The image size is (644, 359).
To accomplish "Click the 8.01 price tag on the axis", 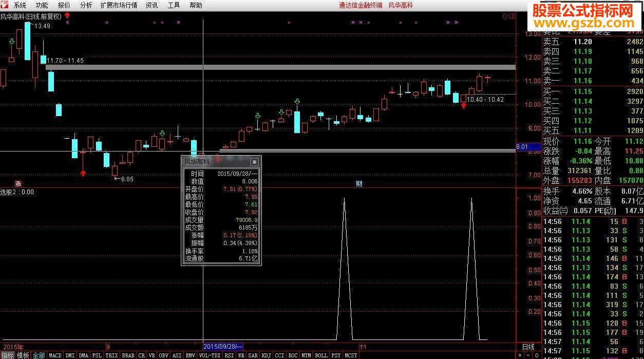I will 527,147.
